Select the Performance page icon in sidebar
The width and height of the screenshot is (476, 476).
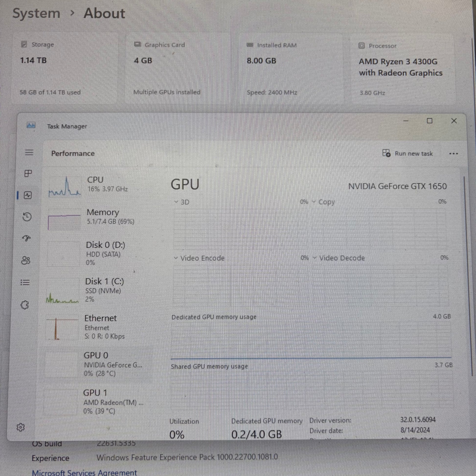point(28,195)
